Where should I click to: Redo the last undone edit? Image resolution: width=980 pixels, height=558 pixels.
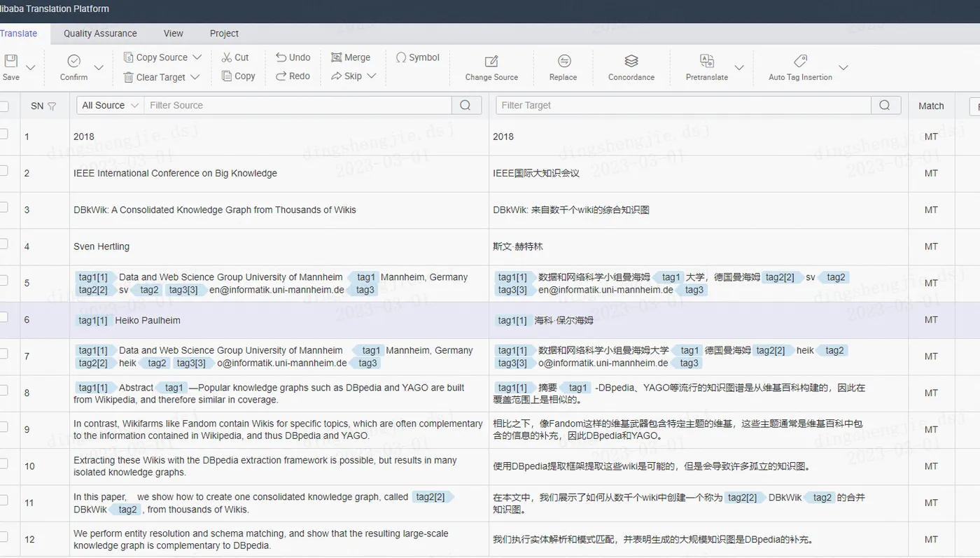[293, 76]
